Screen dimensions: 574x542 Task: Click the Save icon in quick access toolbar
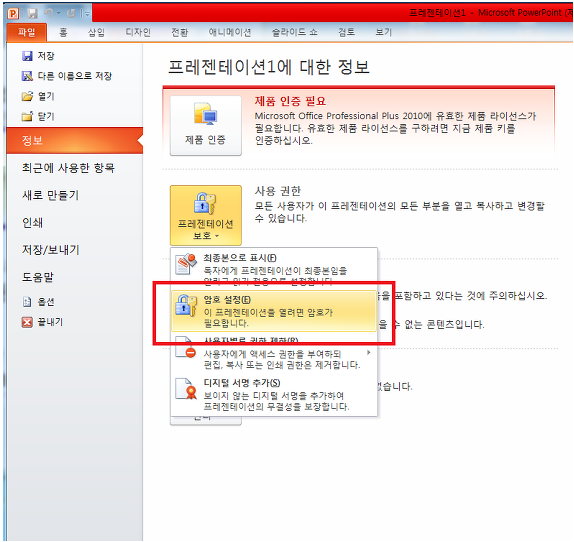click(33, 14)
